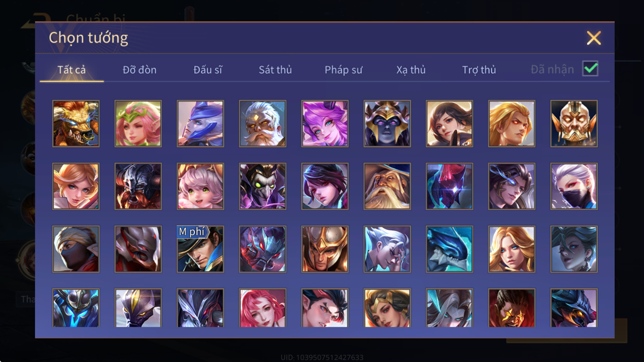Viewport: 644px width, 362px height.
Task: Select the hero marked 'M phí'
Action: coord(200,249)
